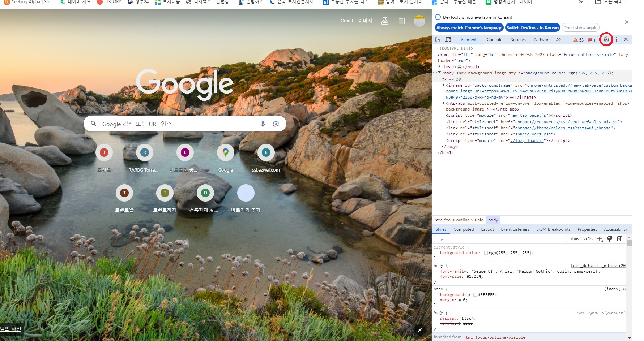Click Always match Chrome's language button
The width and height of the screenshot is (644, 341).
point(469,28)
